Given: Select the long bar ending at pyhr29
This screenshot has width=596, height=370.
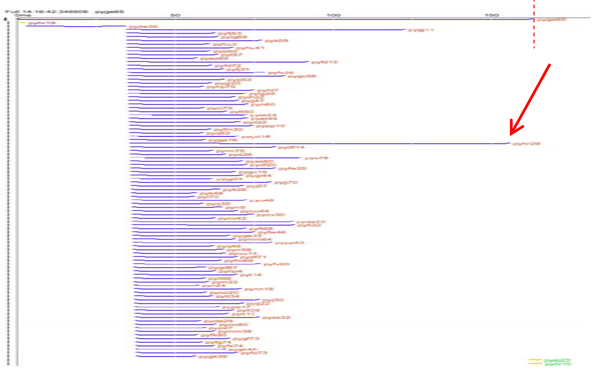Looking at the screenshot, I should coord(319,143).
